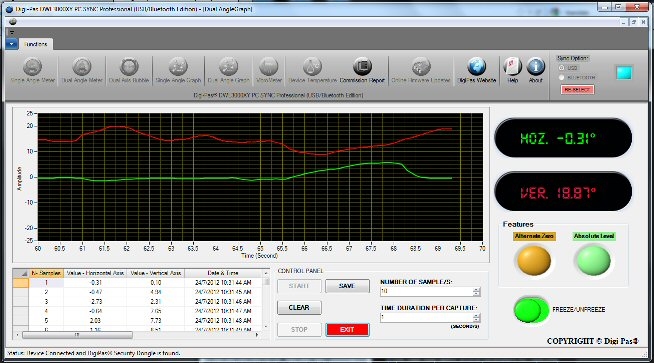Select sample row 1 header cell

[x=20, y=282]
